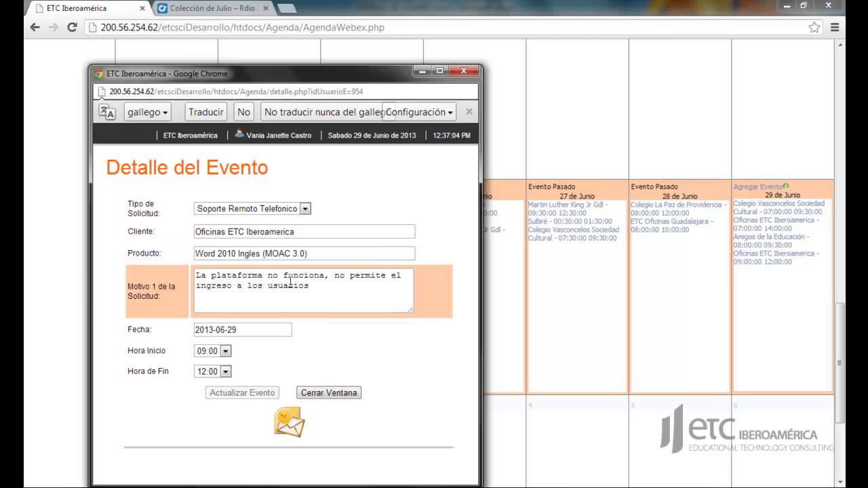Switch to the Colección de Julio – Rdio tab
Viewport: 868px width, 488px height.
213,8
